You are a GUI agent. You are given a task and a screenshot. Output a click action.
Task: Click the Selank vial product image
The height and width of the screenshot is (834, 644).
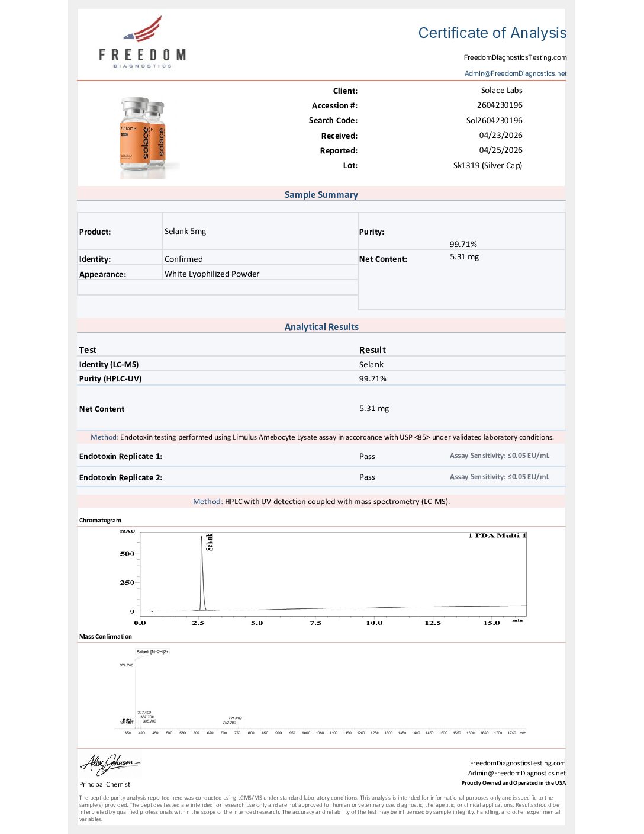(x=143, y=138)
